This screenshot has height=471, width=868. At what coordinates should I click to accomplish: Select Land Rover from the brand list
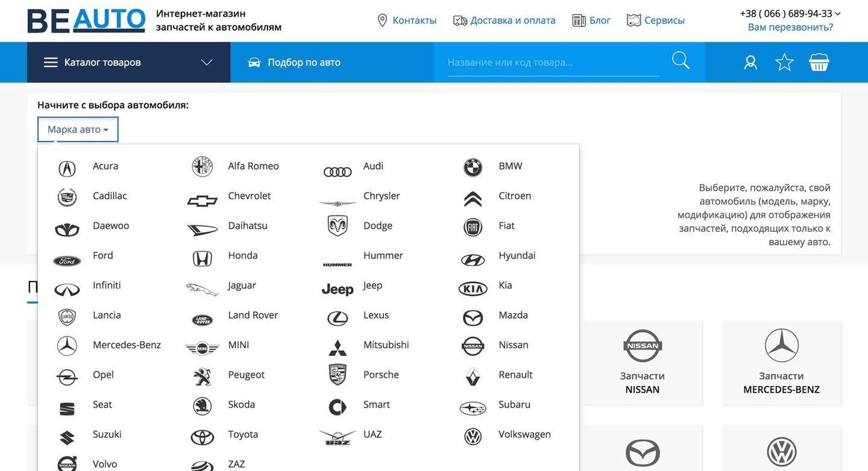pos(253,315)
